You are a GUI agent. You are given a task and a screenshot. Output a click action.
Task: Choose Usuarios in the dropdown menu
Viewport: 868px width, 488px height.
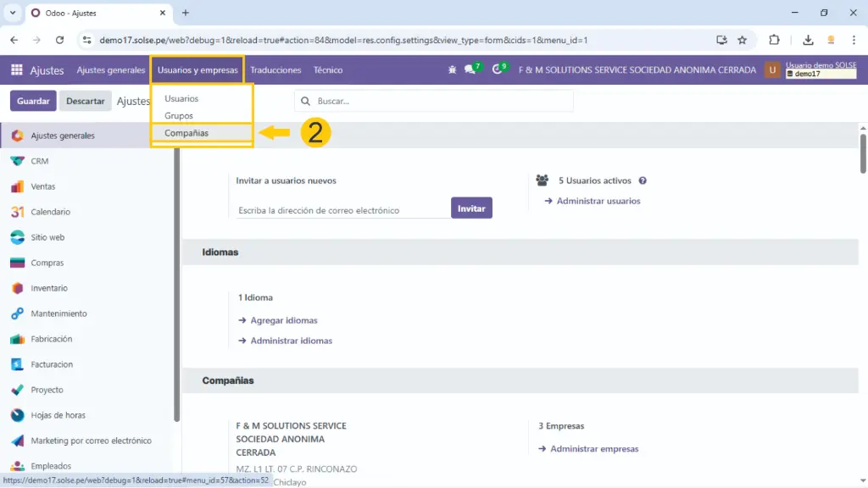coord(181,99)
